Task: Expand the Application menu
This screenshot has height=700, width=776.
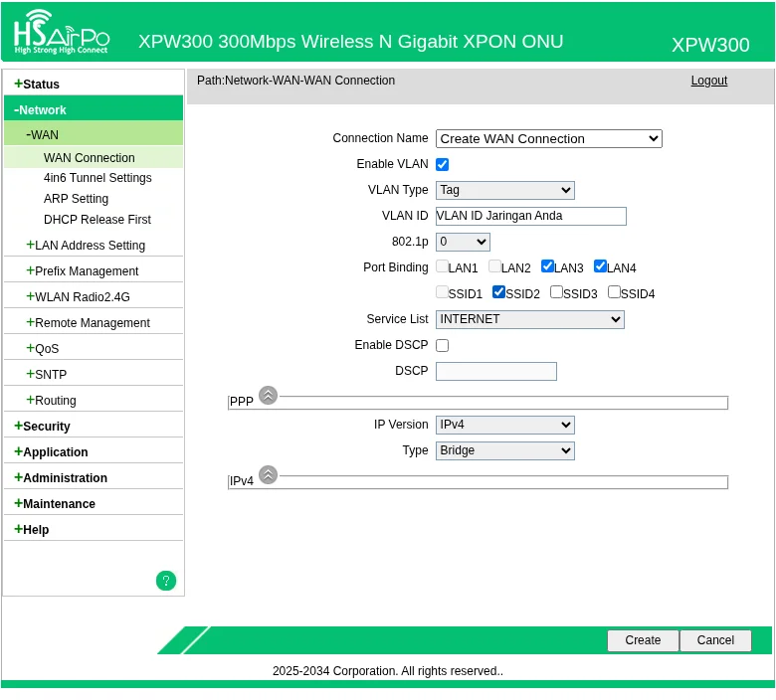Action: coord(94,452)
